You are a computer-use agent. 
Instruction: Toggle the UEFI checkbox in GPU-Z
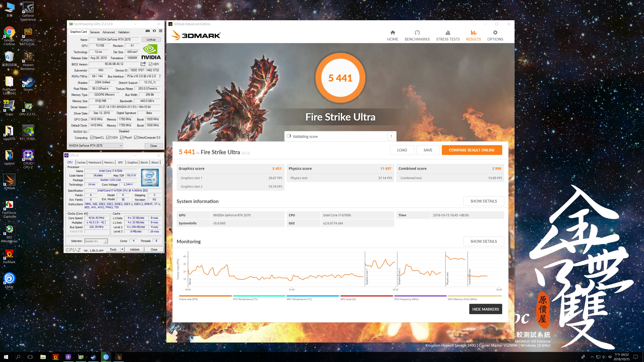coord(150,64)
